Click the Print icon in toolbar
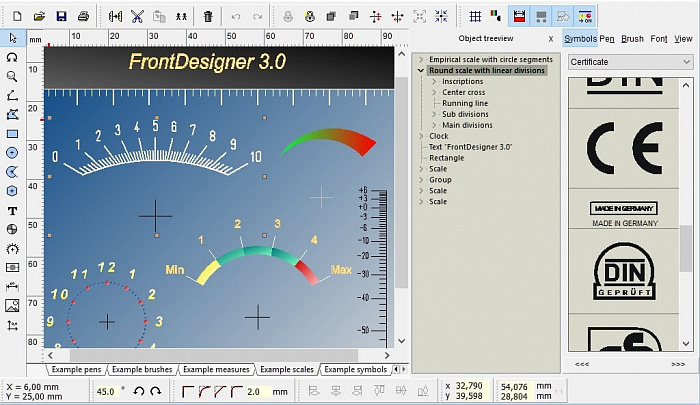Image resolution: width=700 pixels, height=405 pixels. pos(83,17)
